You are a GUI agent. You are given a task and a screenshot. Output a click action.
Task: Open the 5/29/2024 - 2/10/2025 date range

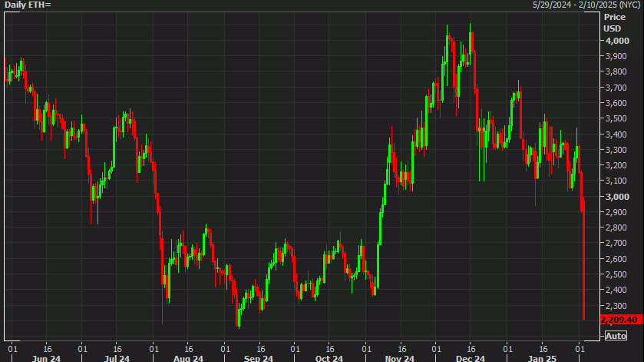point(588,5)
